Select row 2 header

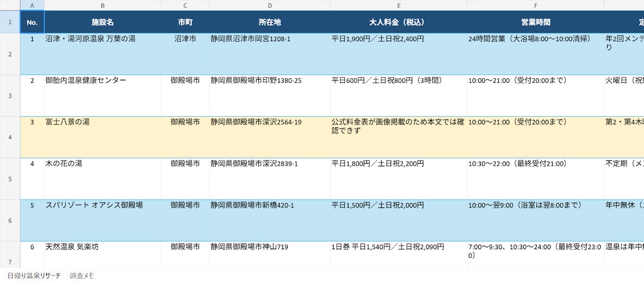tap(10, 54)
